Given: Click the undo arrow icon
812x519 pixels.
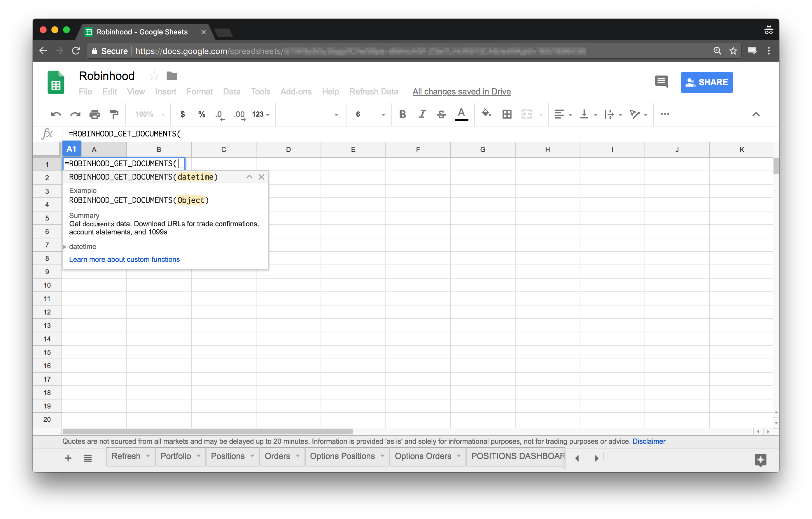Looking at the screenshot, I should [x=56, y=115].
